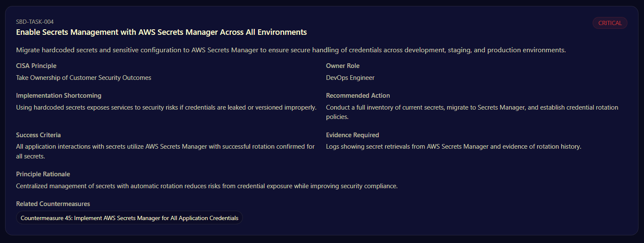Select the Implementation Shortcoming heading
This screenshot has height=243, width=644.
point(59,96)
